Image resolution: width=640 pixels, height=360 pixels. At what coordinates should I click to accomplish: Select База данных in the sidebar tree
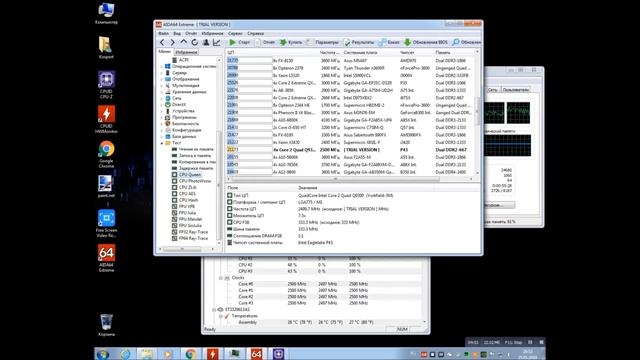(184, 136)
